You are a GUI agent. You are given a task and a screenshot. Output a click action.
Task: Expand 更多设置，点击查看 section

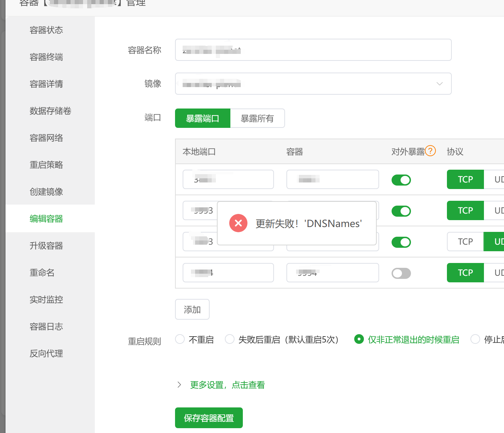(228, 385)
